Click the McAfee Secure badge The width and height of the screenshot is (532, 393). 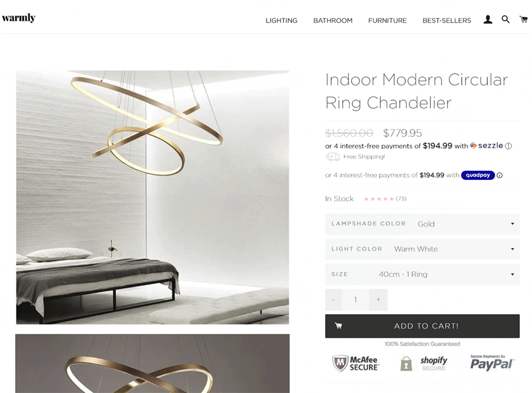click(x=356, y=364)
